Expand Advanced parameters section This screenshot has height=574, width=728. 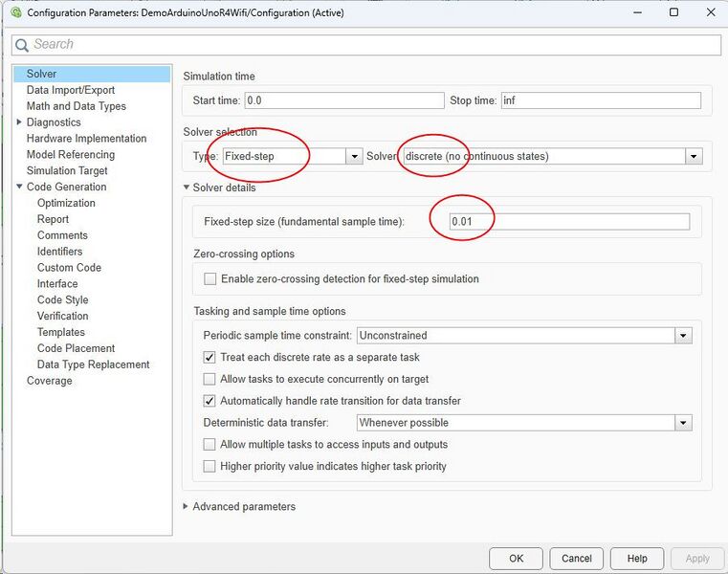pyautogui.click(x=186, y=506)
